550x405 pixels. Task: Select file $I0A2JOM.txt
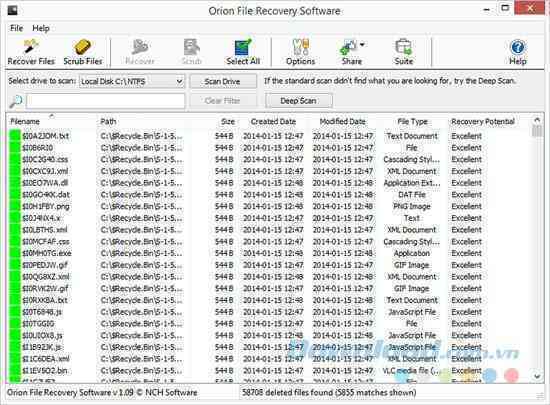click(46, 136)
